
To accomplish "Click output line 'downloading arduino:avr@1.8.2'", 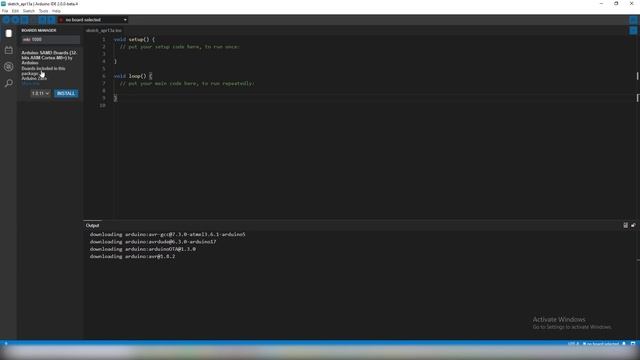I will pyautogui.click(x=132, y=256).
